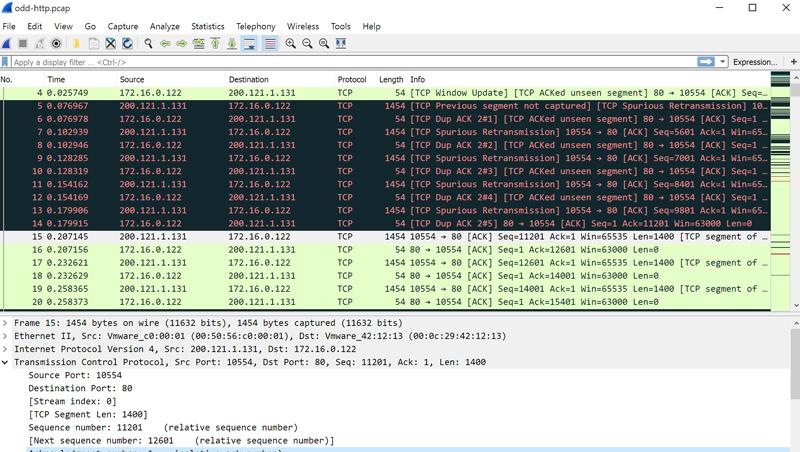Image resolution: width=800 pixels, height=452 pixels.
Task: Go back to previous packet arrow
Action: tap(165, 44)
